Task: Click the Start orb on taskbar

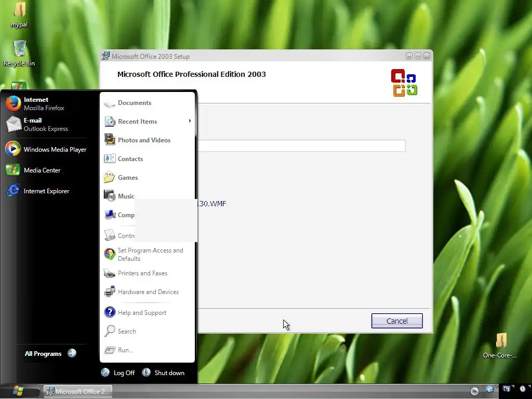Action: click(x=18, y=391)
